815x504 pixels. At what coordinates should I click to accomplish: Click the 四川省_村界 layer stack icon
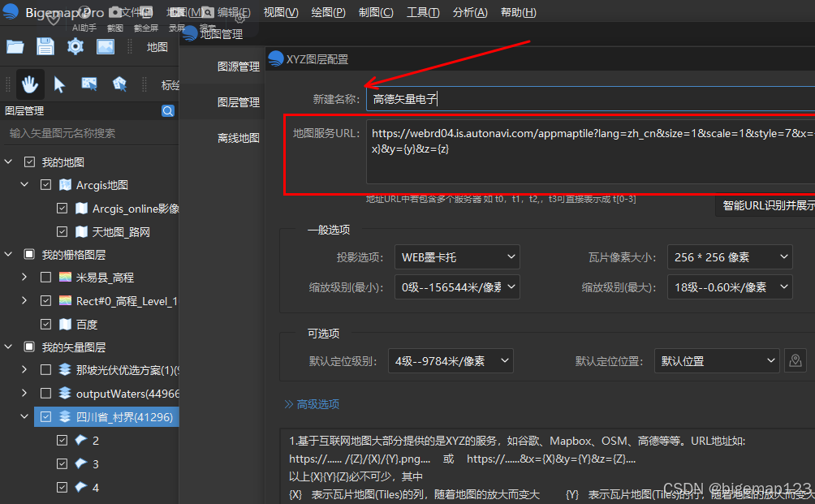[x=65, y=416]
